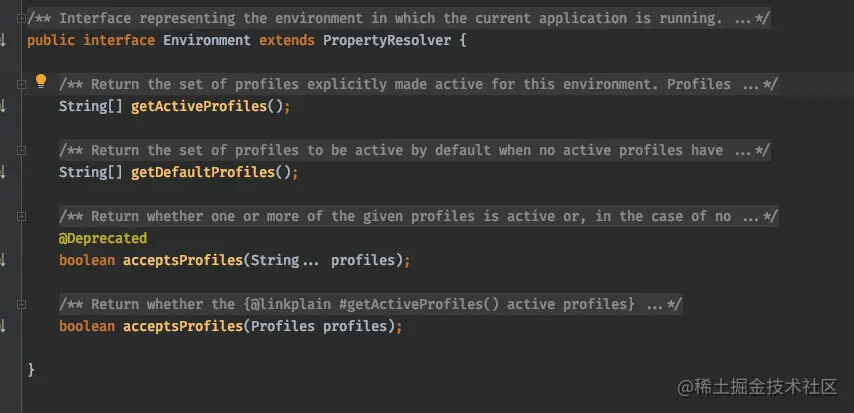Expand folded Javadoc above @Deprecated annotation

21,216
